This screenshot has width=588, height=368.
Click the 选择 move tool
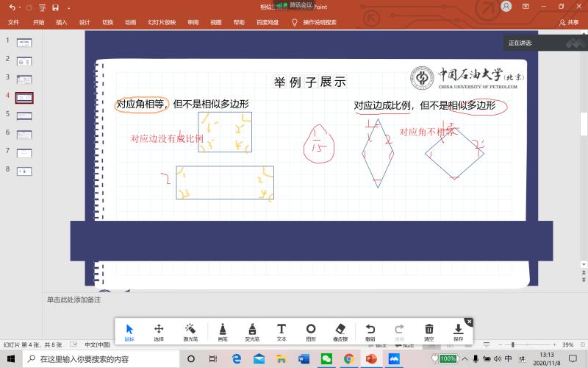pos(159,332)
